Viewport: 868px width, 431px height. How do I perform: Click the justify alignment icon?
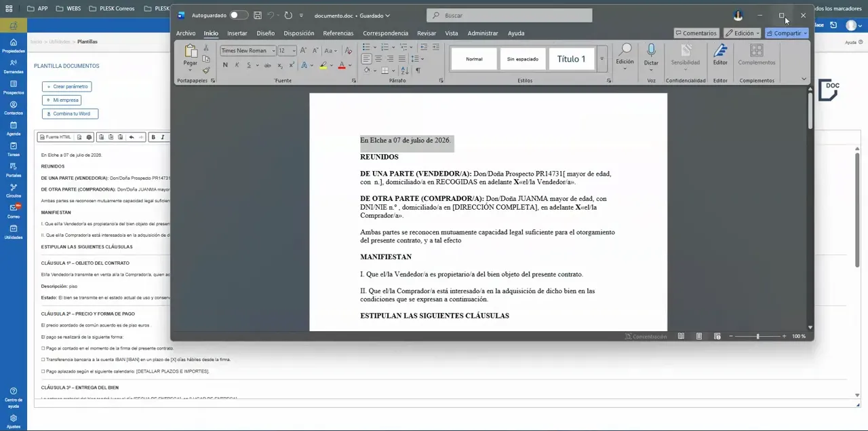[x=402, y=59]
